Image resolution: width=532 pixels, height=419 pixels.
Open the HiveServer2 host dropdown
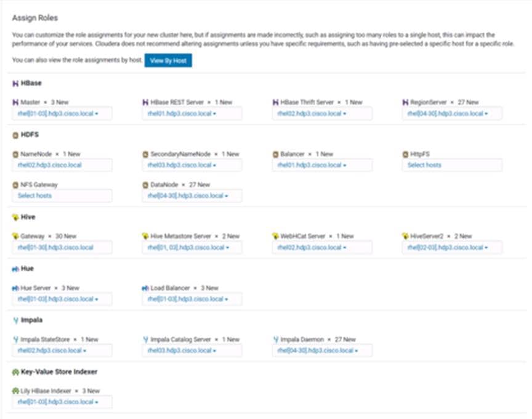click(453, 248)
